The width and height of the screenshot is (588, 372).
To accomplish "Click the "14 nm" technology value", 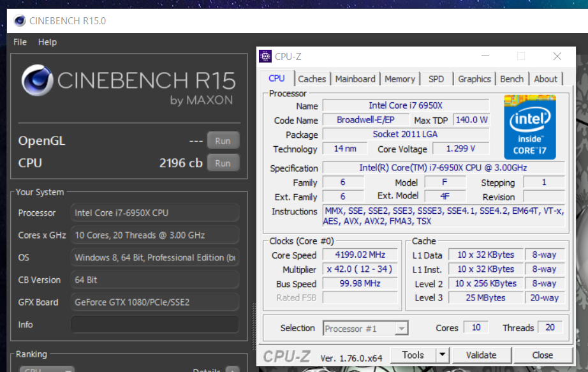I will pyautogui.click(x=345, y=149).
